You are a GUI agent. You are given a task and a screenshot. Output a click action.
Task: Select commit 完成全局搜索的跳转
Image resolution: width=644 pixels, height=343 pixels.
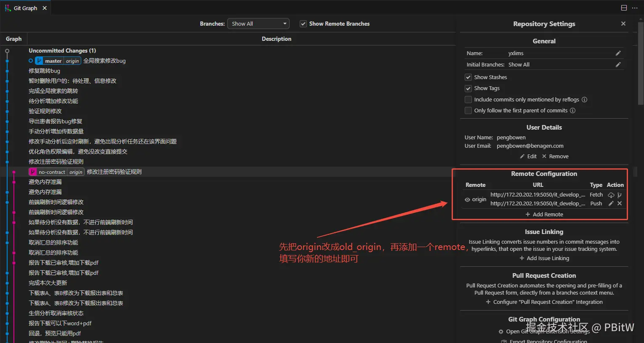[x=53, y=91]
